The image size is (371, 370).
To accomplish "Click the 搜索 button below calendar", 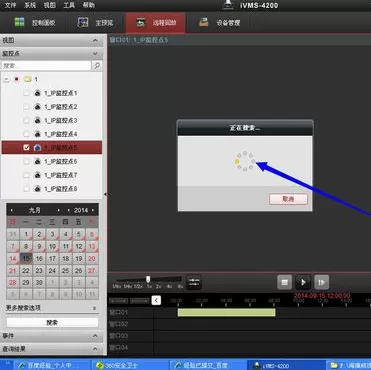I will [x=52, y=322].
